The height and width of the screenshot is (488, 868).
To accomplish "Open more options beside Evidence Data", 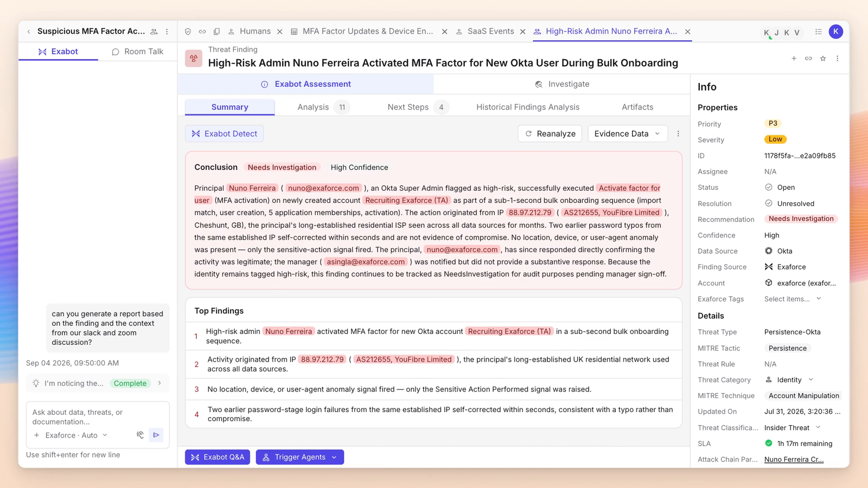I will pos(678,133).
